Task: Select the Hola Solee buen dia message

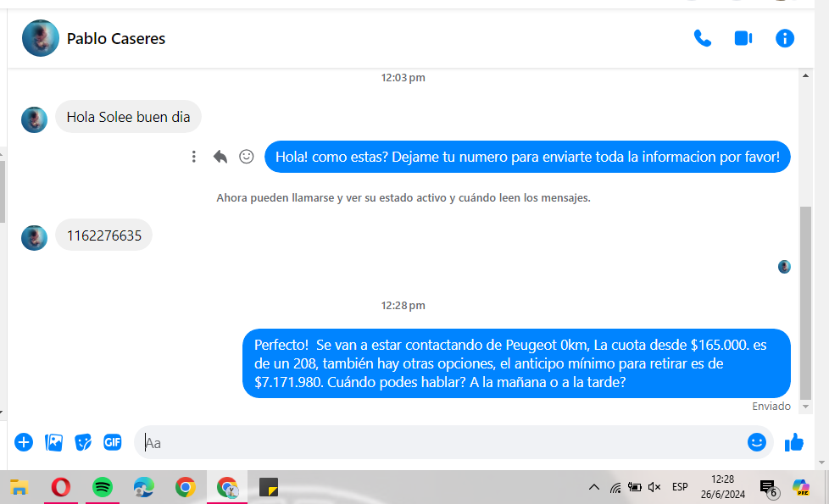Action: point(128,117)
